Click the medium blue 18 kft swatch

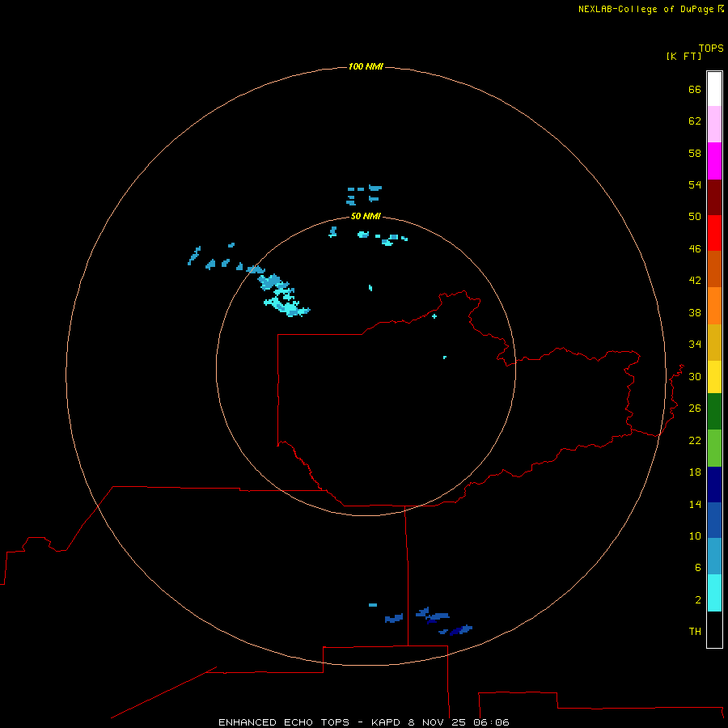pyautogui.click(x=714, y=520)
